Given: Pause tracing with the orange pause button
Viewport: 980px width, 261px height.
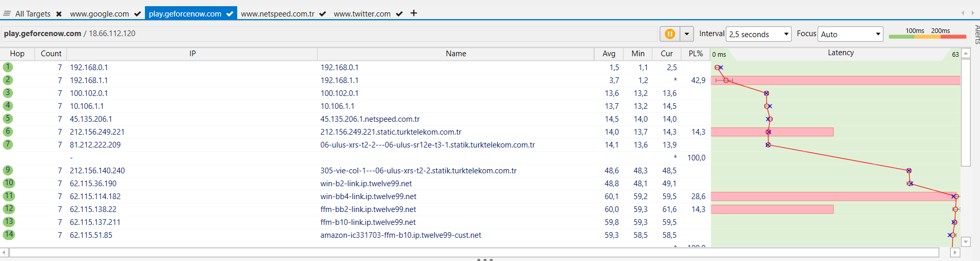Looking at the screenshot, I should click(669, 34).
